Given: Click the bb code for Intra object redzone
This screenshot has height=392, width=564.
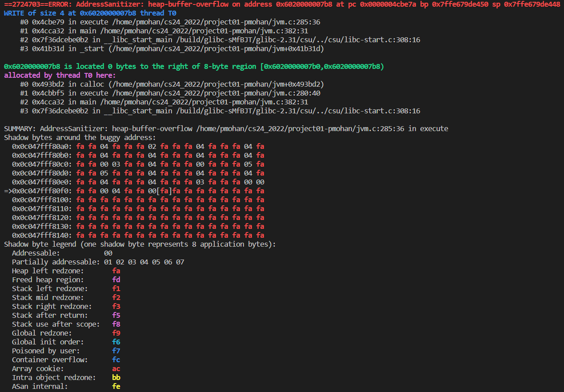Looking at the screenshot, I should (x=116, y=378).
